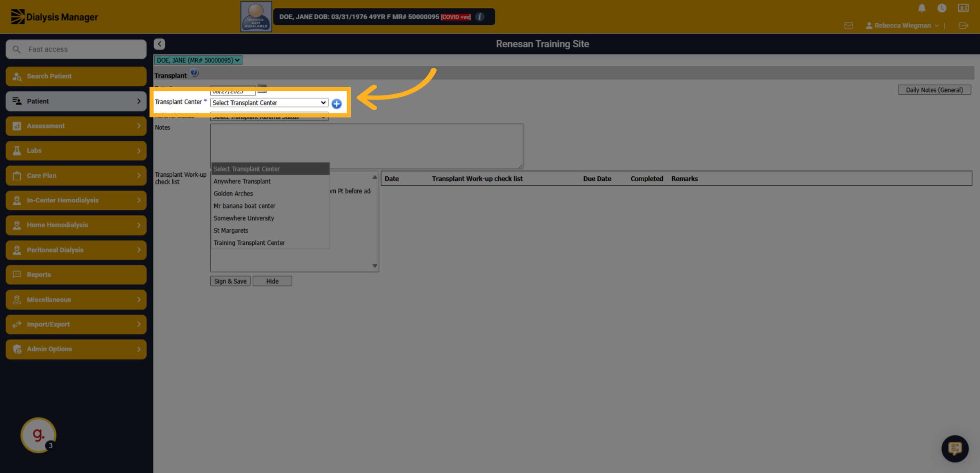980x473 pixels.
Task: Click the patient info icon
Action: [480, 17]
